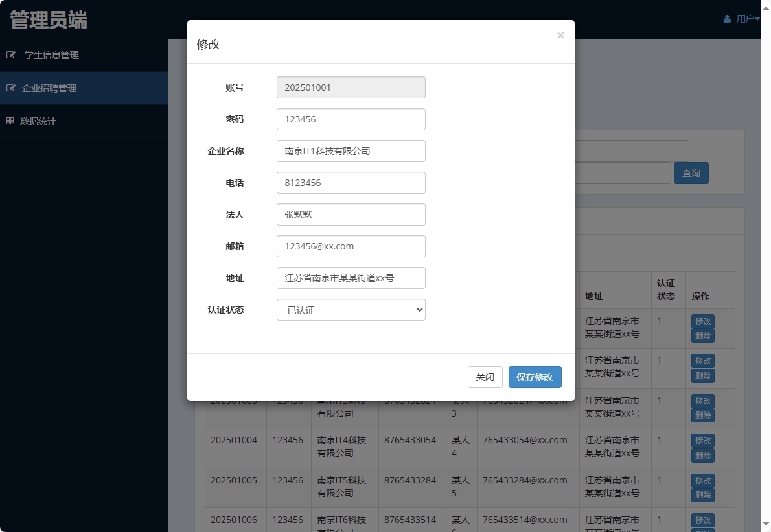Click the 保存修改 button
The height and width of the screenshot is (532, 771).
(535, 376)
